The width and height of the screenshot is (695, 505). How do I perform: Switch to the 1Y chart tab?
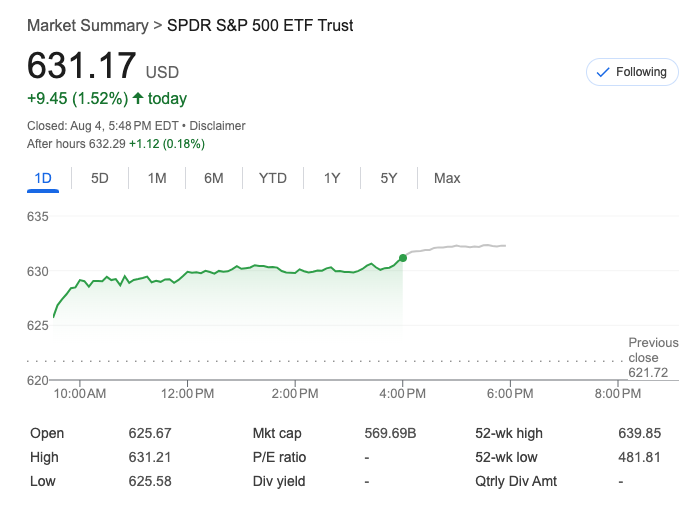click(332, 178)
